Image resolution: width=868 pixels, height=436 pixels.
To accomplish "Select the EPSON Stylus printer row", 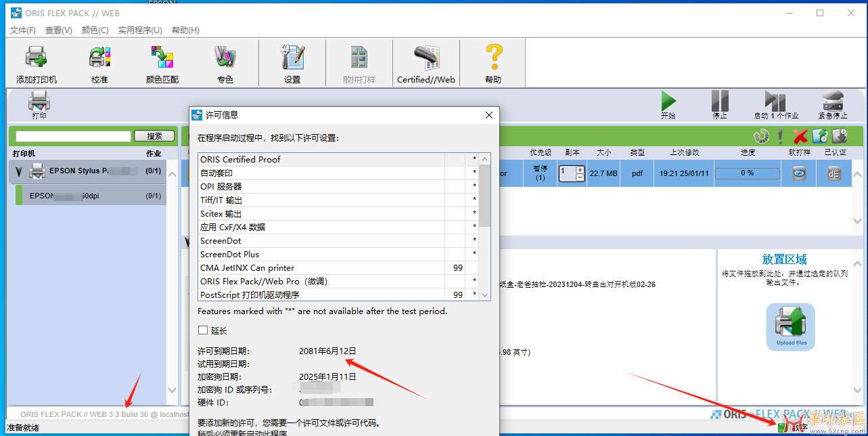I will 88,171.
